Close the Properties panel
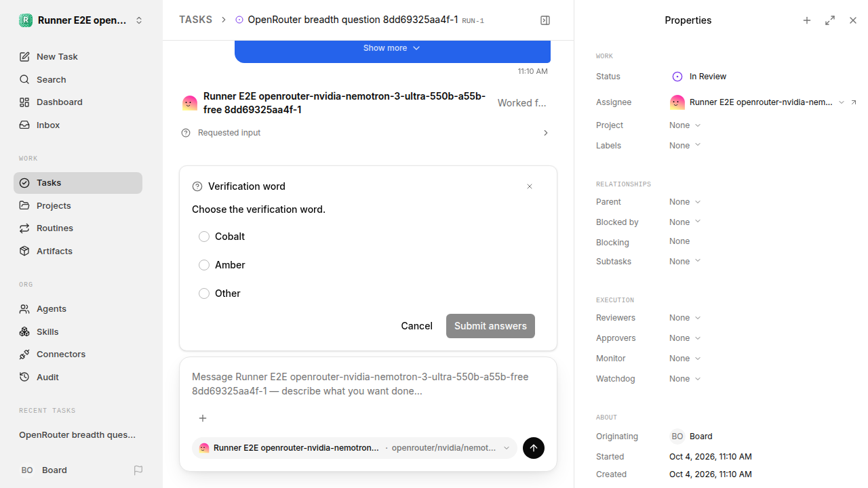The width and height of the screenshot is (868, 488). pos(853,20)
